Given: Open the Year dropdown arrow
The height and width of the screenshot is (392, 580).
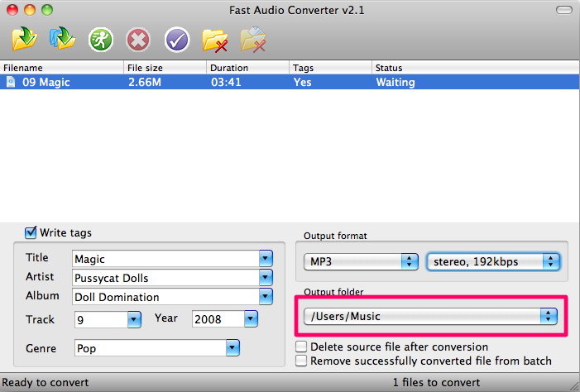Looking at the screenshot, I should click(x=251, y=318).
